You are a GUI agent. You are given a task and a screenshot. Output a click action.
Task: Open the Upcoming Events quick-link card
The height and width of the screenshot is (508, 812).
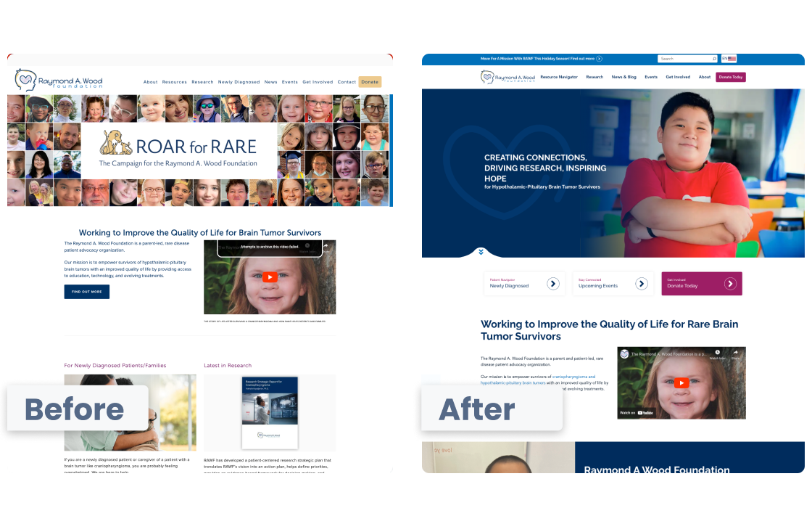tap(613, 284)
